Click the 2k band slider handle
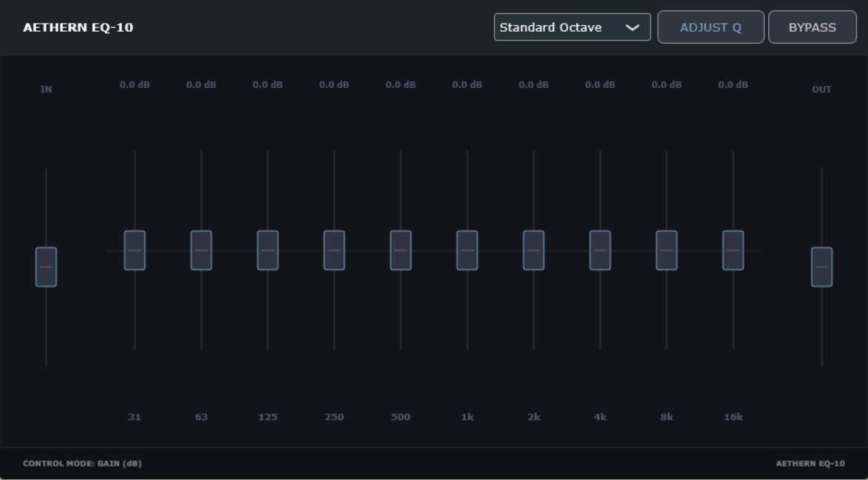The image size is (868, 480). 533,250
